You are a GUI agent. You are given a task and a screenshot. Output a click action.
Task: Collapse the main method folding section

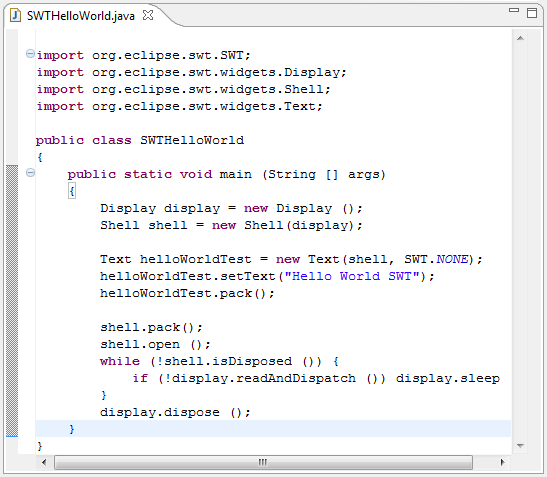point(30,172)
